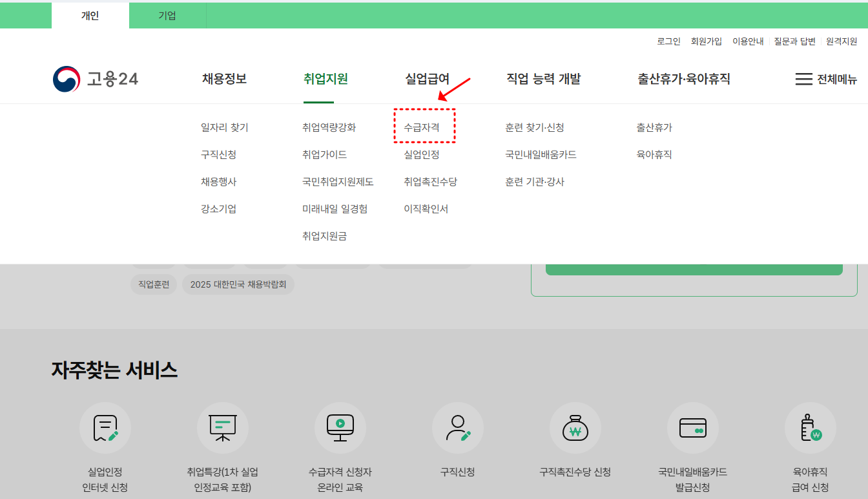Select 국민내일배움카드 발급신청 card icon

click(693, 427)
